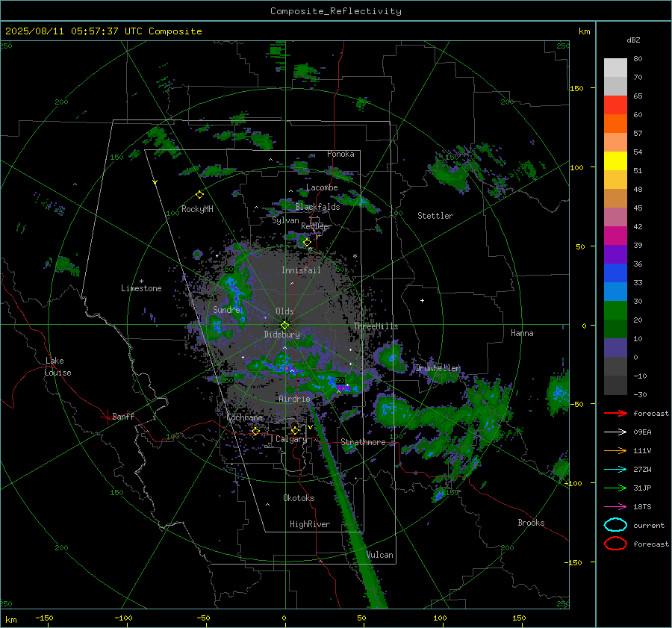Click the Sundre city label
Image resolution: width=672 pixels, height=628 pixels.
point(227,309)
